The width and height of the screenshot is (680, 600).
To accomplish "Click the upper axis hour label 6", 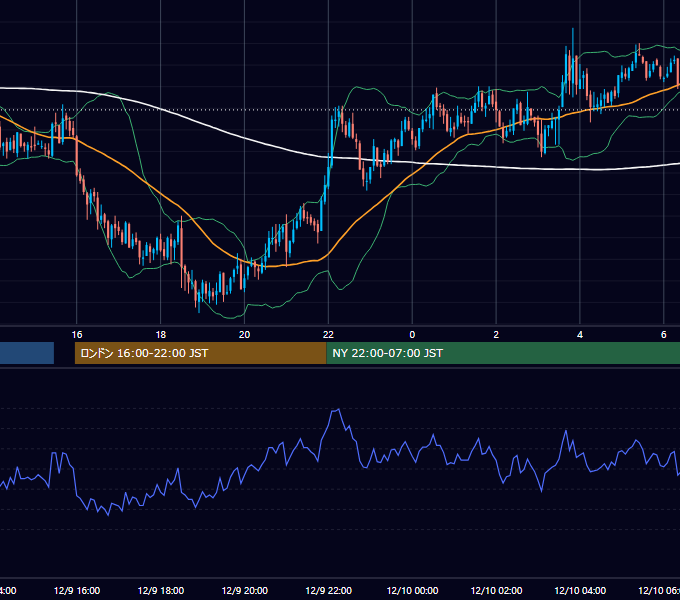I will (664, 335).
